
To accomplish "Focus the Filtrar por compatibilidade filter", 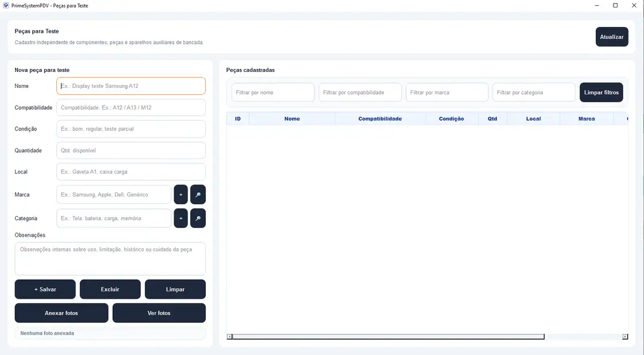I will pyautogui.click(x=360, y=92).
